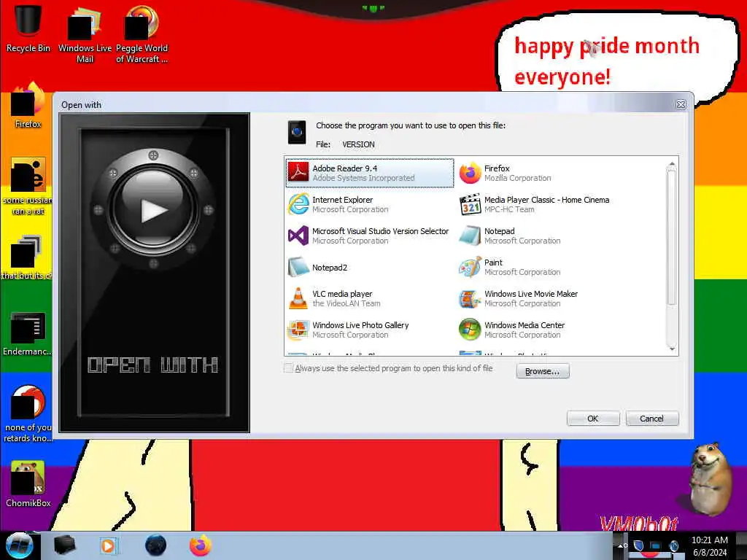Open ChomikBox desktop shortcut
This screenshot has height=560, width=747.
(28, 483)
